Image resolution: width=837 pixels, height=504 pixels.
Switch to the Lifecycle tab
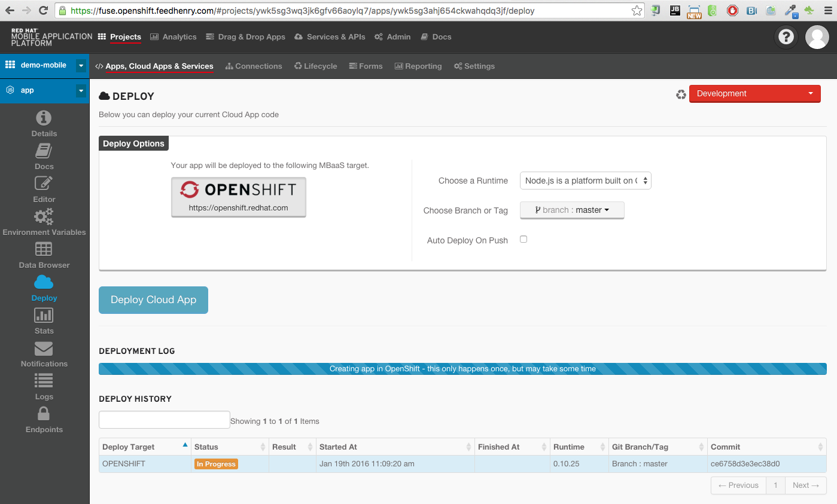tap(316, 66)
